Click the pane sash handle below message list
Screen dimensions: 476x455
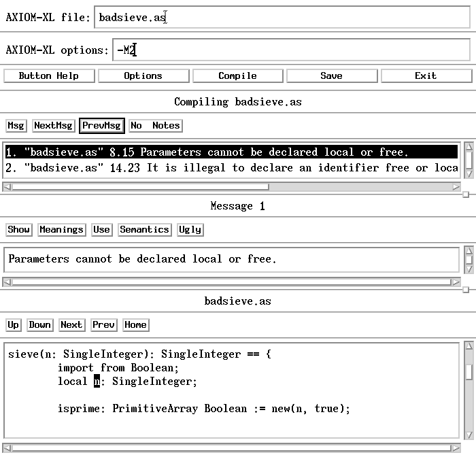[x=466, y=195]
